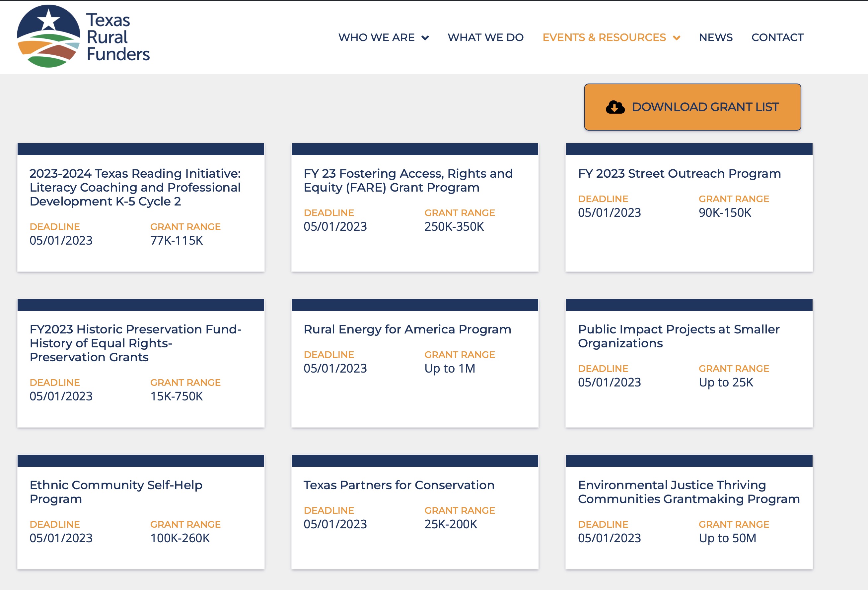Select Ethnic Community Self-Help Program

click(116, 492)
